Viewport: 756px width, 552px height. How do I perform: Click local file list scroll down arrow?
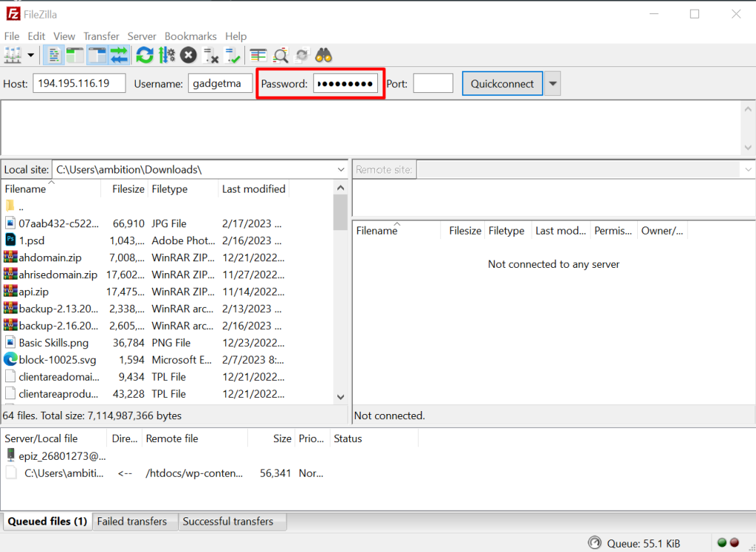coord(340,397)
